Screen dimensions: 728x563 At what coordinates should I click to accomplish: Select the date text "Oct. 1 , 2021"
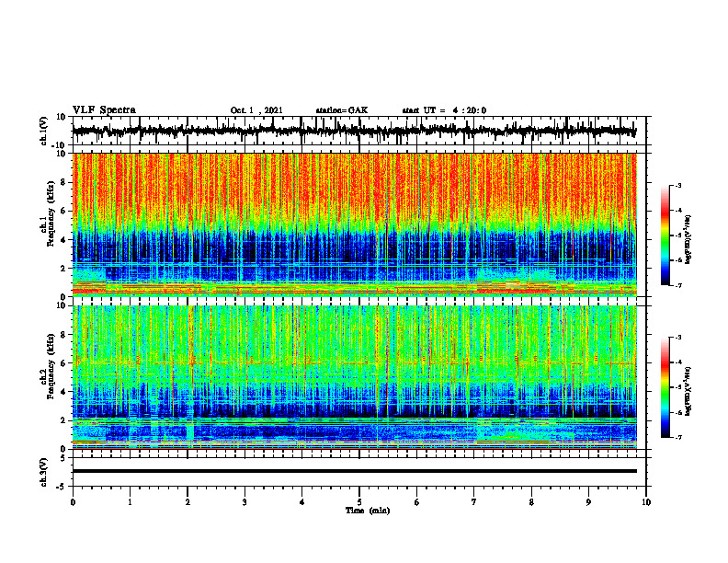tap(256, 110)
